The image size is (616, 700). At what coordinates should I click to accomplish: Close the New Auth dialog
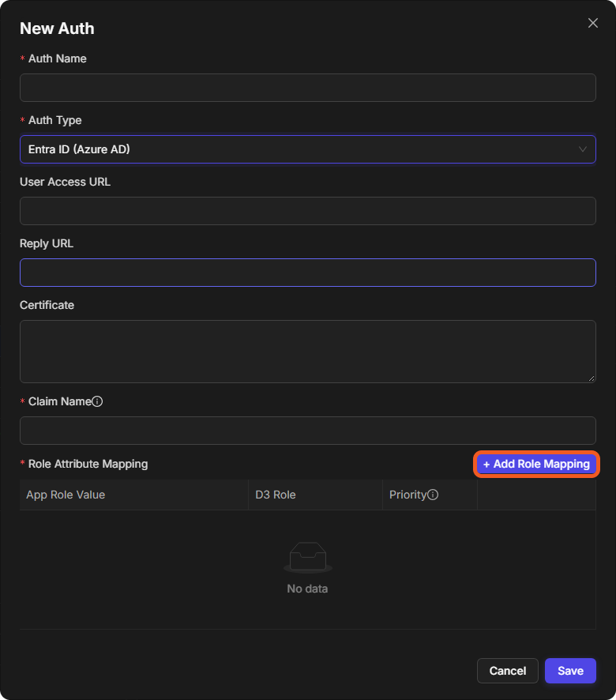(593, 23)
